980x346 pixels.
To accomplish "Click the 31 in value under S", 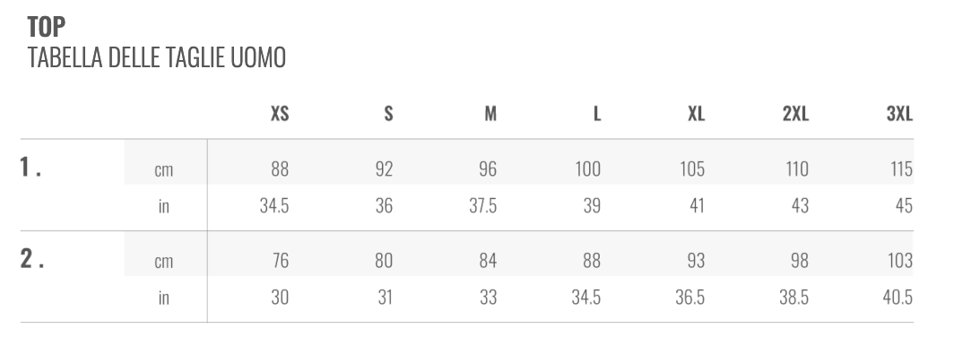I will point(385,298).
